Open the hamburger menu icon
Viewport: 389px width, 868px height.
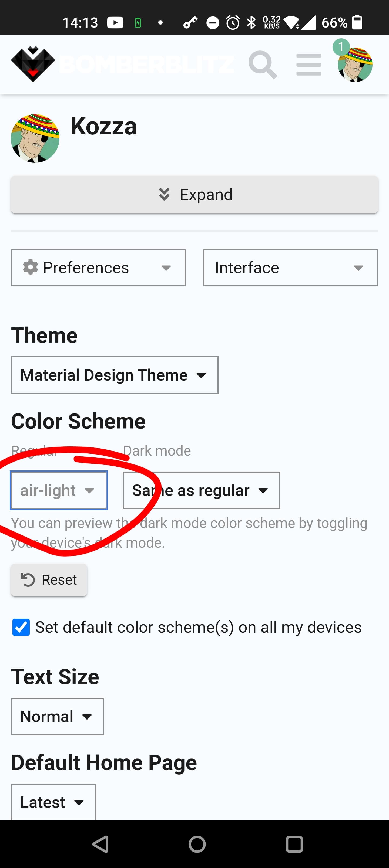[x=309, y=64]
